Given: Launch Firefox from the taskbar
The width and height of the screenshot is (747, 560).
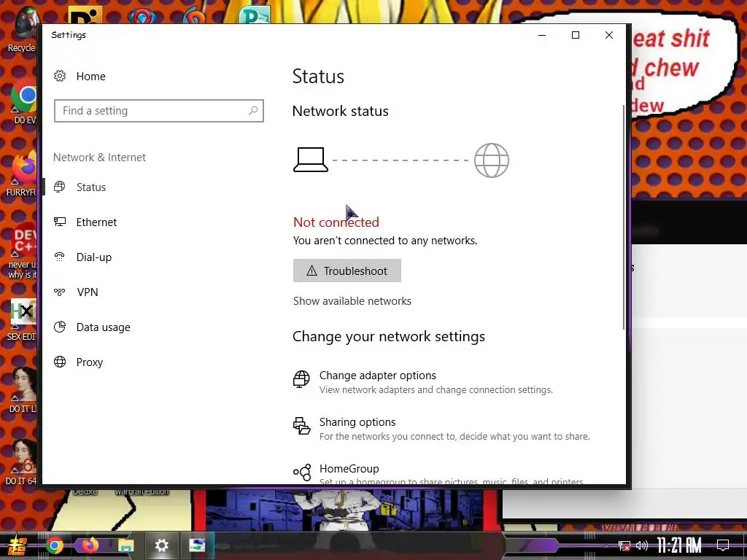Looking at the screenshot, I should (90, 545).
